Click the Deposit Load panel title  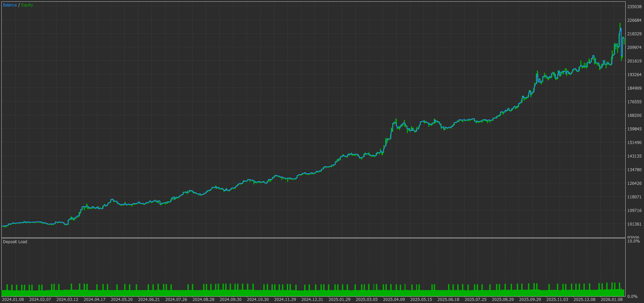point(15,242)
